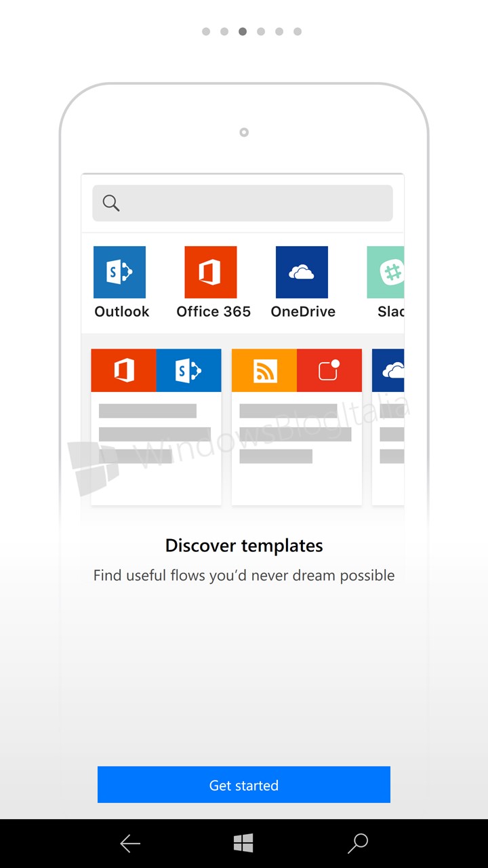This screenshot has height=868, width=488.
Task: Click the search magnifier in search bar
Action: pos(111,203)
